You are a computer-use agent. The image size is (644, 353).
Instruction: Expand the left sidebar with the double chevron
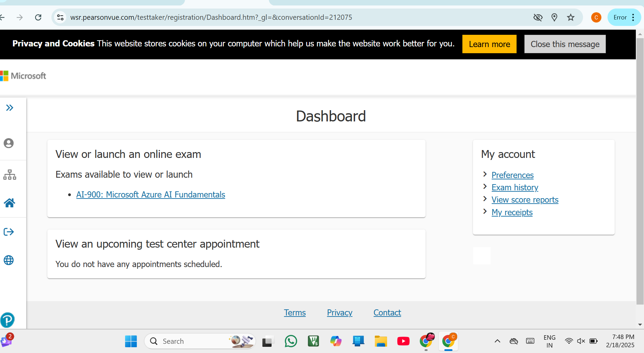coord(10,108)
